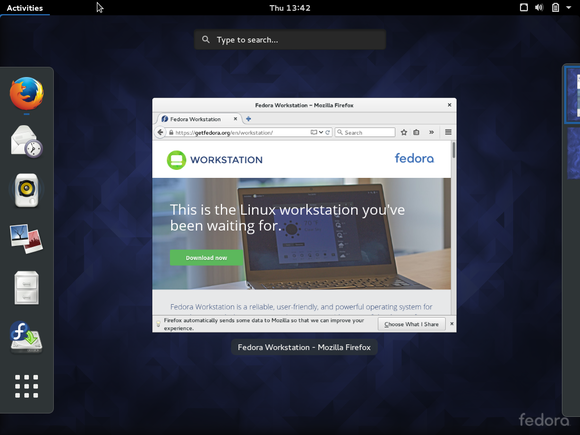Reload the page in Firefox
Screen dimensions: 580x435
click(x=328, y=132)
